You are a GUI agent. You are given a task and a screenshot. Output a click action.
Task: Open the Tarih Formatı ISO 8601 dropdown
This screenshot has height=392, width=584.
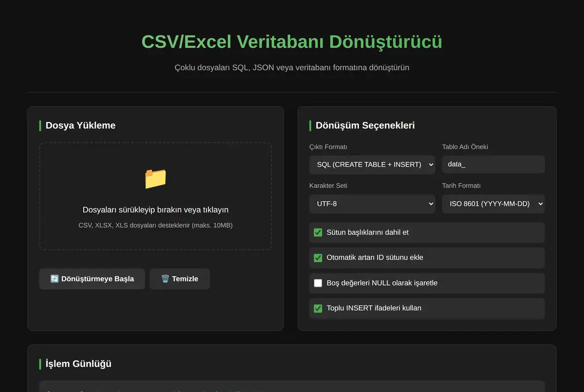coord(493,204)
